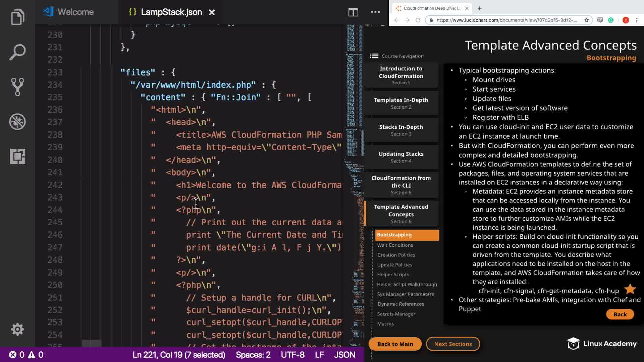644x362 pixels.
Task: Open Spaces: 2 indentation selector
Action: [253, 355]
